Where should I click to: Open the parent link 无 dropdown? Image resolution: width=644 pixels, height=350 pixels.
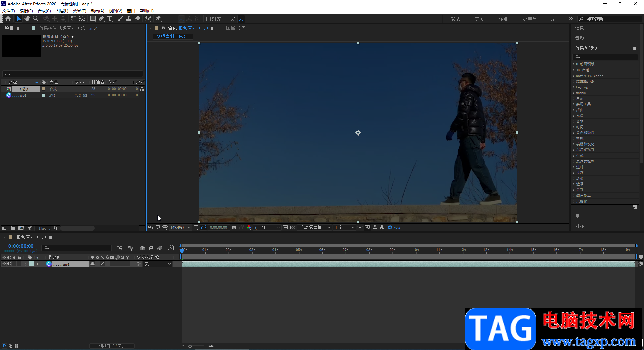(158, 264)
